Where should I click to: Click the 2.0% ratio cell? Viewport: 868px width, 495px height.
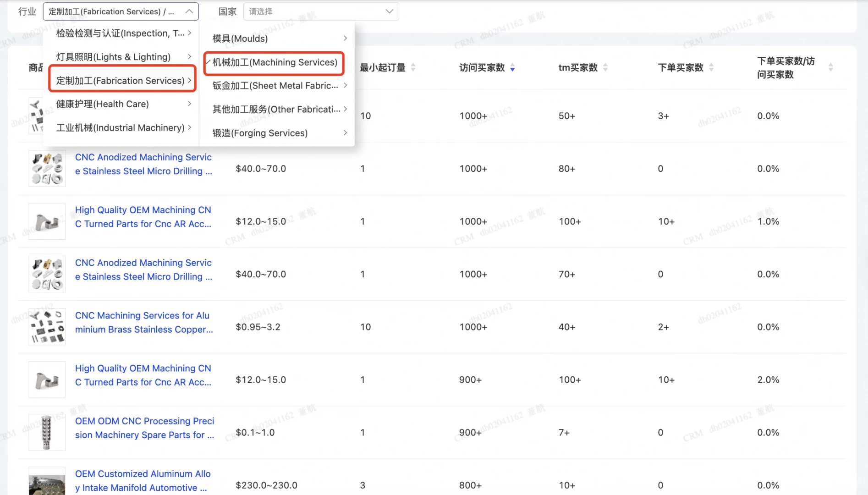point(768,379)
